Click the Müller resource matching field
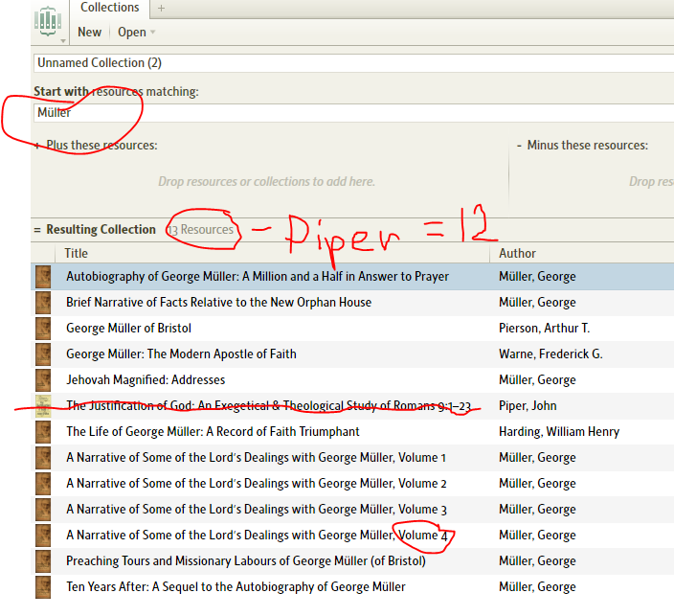The width and height of the screenshot is (674, 616). [x=353, y=113]
